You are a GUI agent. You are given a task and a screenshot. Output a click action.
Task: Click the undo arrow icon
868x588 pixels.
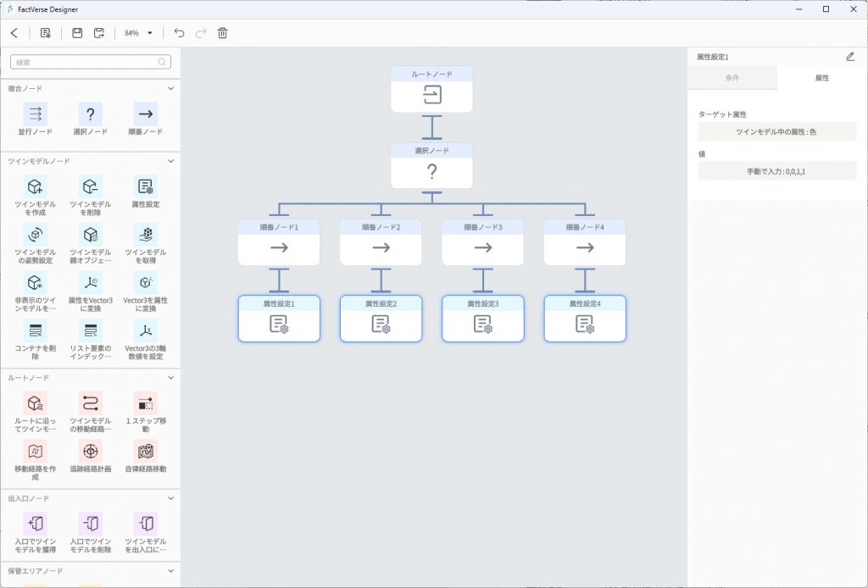point(179,33)
